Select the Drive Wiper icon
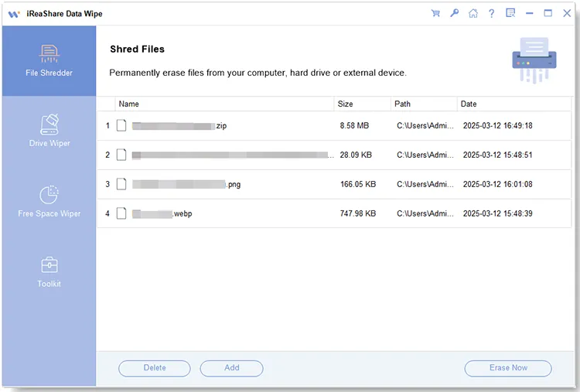The image size is (580, 392). pyautogui.click(x=49, y=124)
